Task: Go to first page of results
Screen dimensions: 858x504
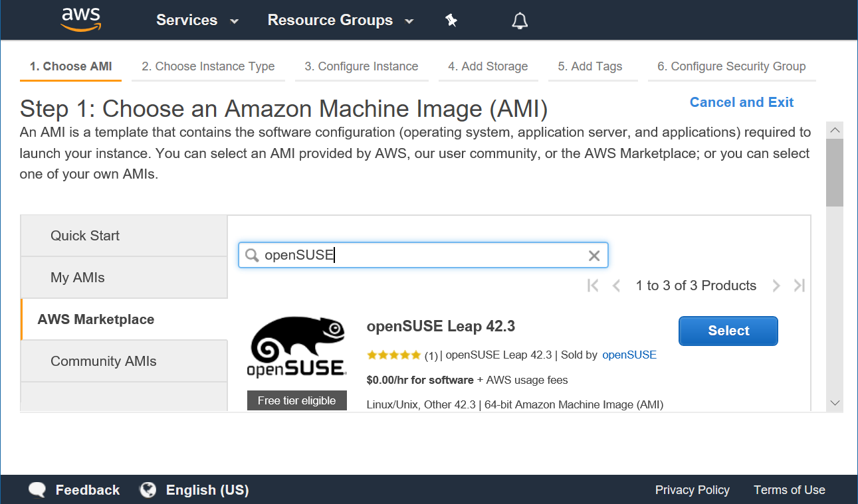Action: [593, 286]
